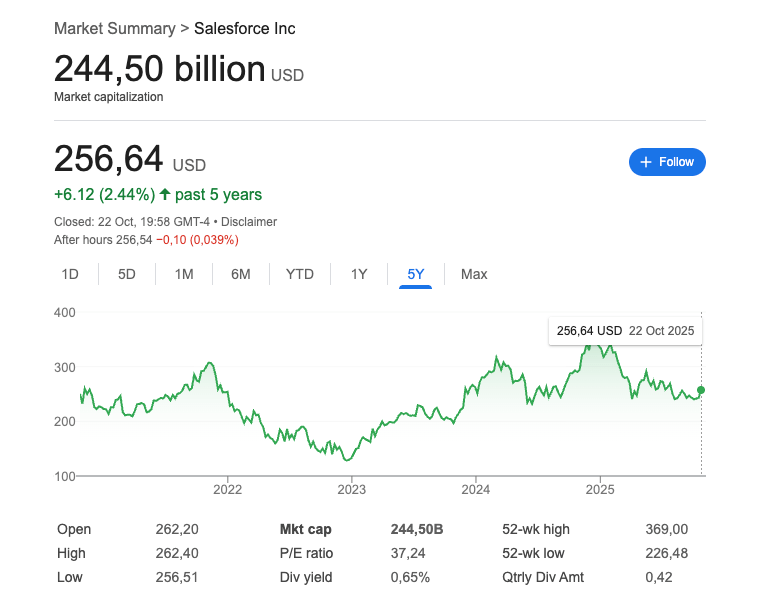Screen dimensions: 760x599
Task: Click the High value 262,40
Action: tap(177, 553)
